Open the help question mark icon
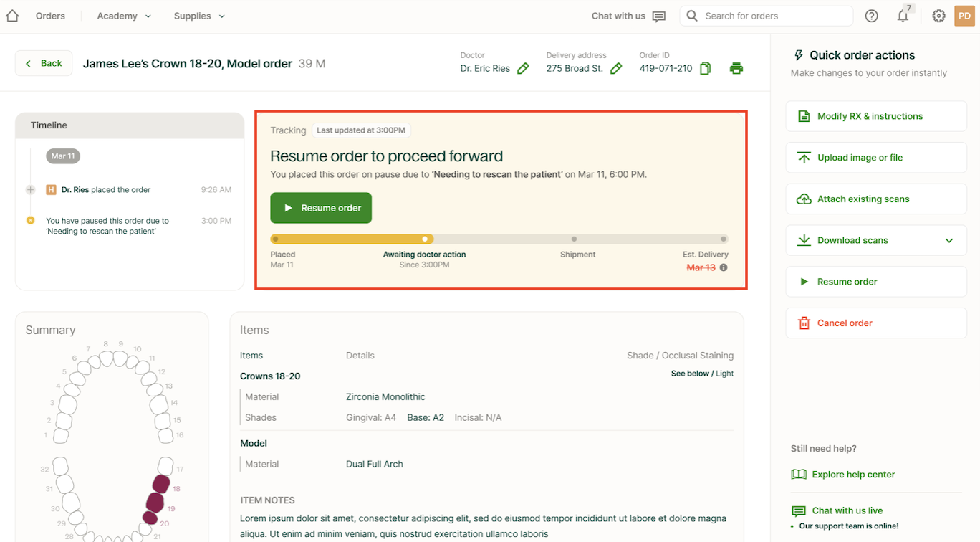Viewport: 980px width, 542px height. click(871, 16)
